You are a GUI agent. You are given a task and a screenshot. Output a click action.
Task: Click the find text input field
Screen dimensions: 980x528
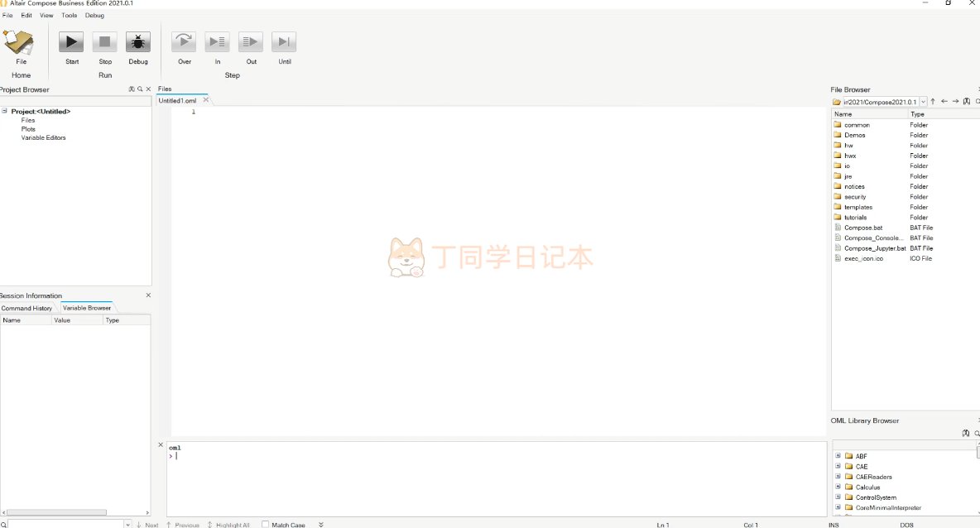click(65, 524)
